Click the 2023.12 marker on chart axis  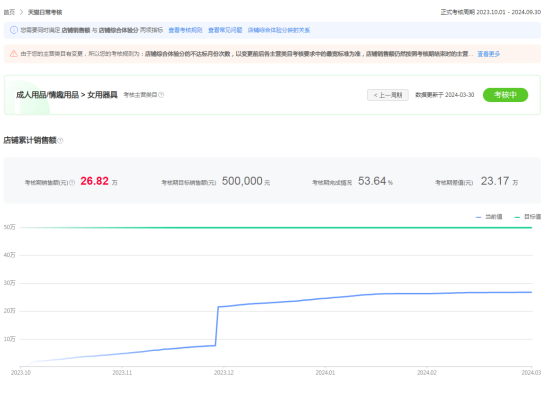pos(224,372)
